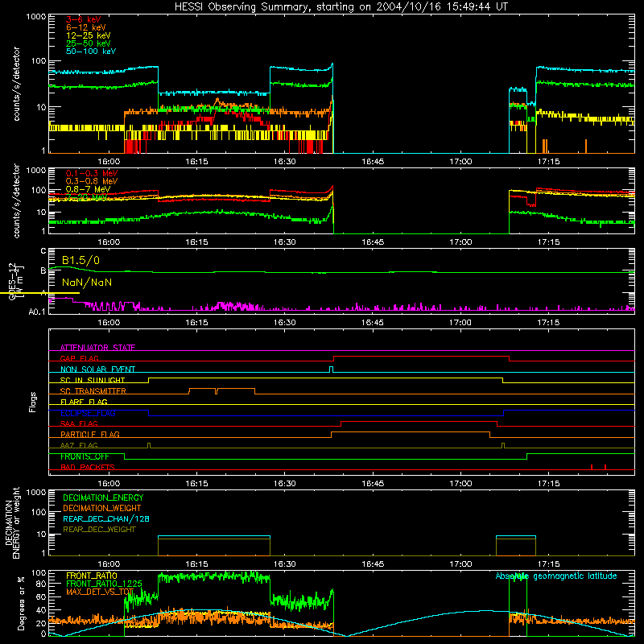The height and width of the screenshot is (644, 644).
Task: Pick the PARTICLE_FLAG label
Action: pyautogui.click(x=90, y=434)
